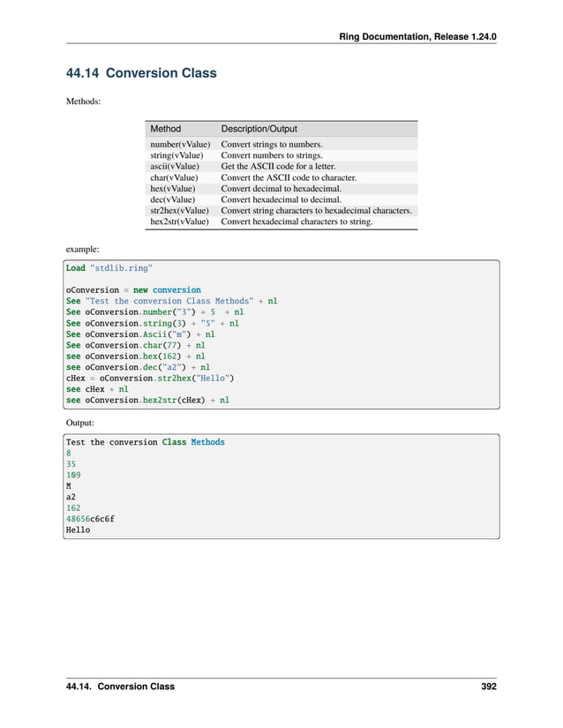Click output line "Test the conversion Class Methods"
Image resolution: width=563 pixels, height=728 pixels.
[x=146, y=442]
